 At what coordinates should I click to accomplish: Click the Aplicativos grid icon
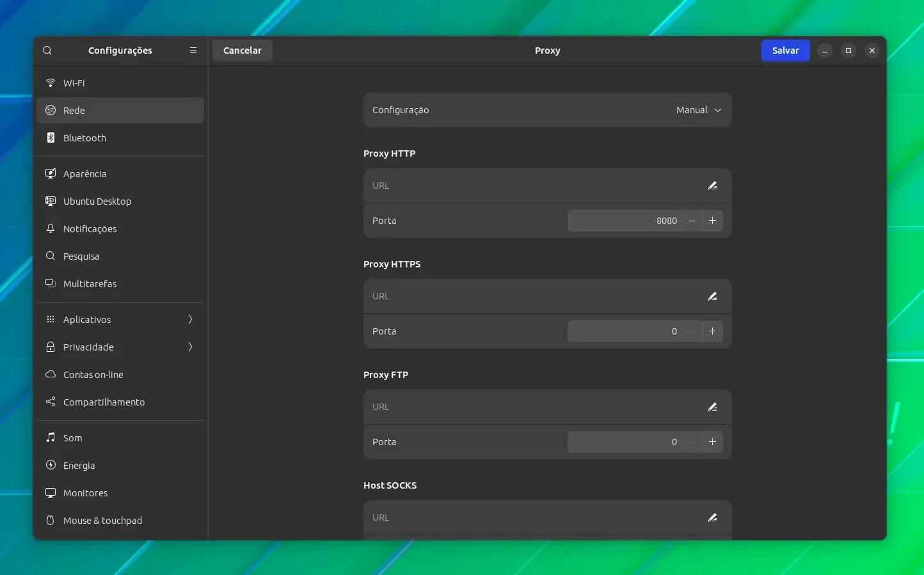(51, 320)
